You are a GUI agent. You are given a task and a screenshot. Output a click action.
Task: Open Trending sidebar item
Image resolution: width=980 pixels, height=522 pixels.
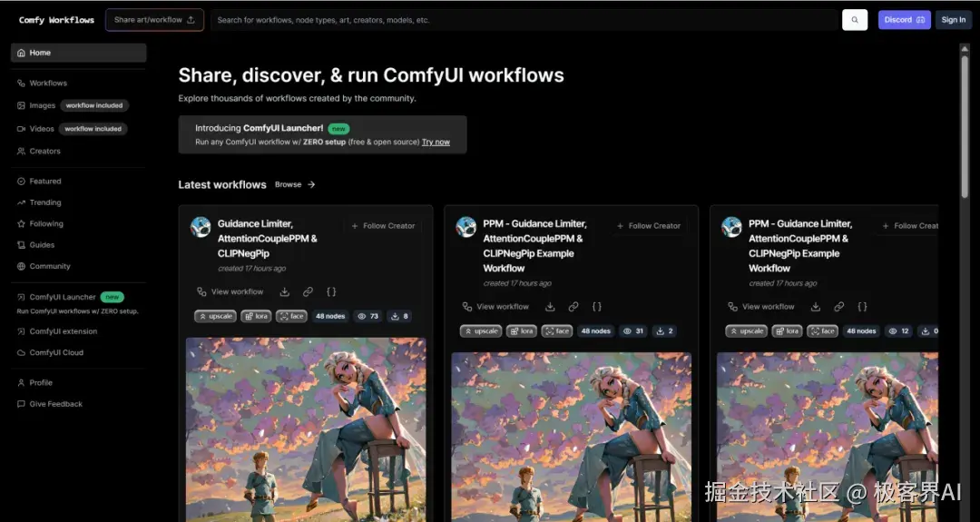coord(39,202)
